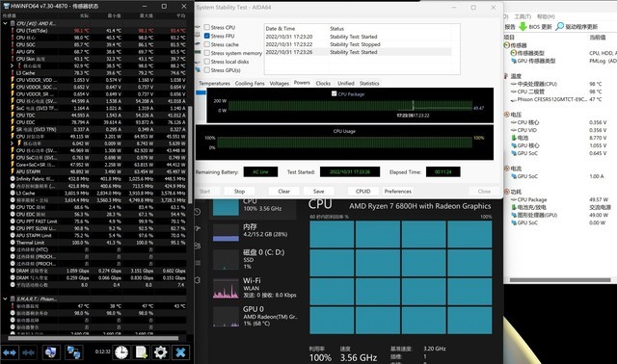The width and height of the screenshot is (617, 364).
Task: Open HWiNFO sensor settings gear icon
Action: pyautogui.click(x=161, y=352)
